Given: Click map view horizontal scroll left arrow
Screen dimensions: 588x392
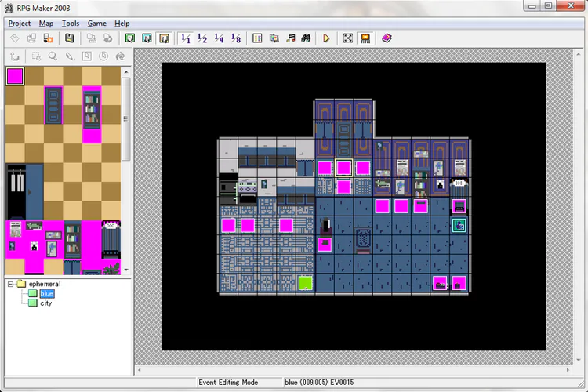Looking at the screenshot, I should (140, 370).
